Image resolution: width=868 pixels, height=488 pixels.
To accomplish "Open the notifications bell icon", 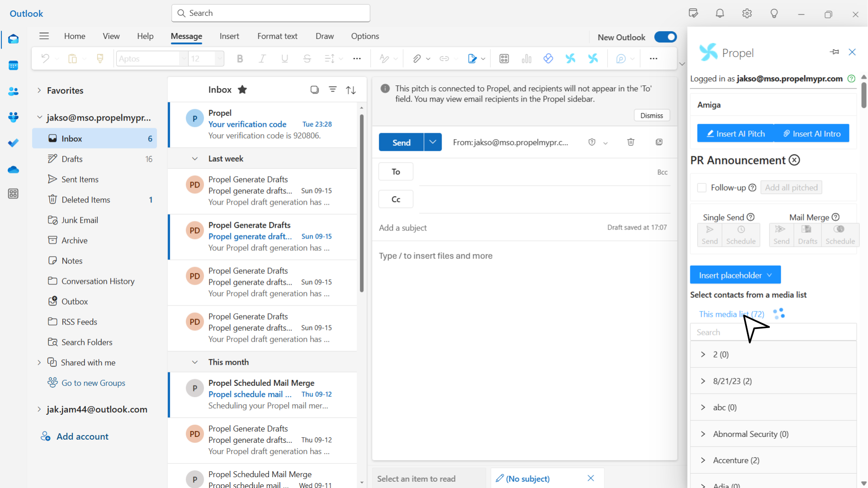I will tap(720, 14).
